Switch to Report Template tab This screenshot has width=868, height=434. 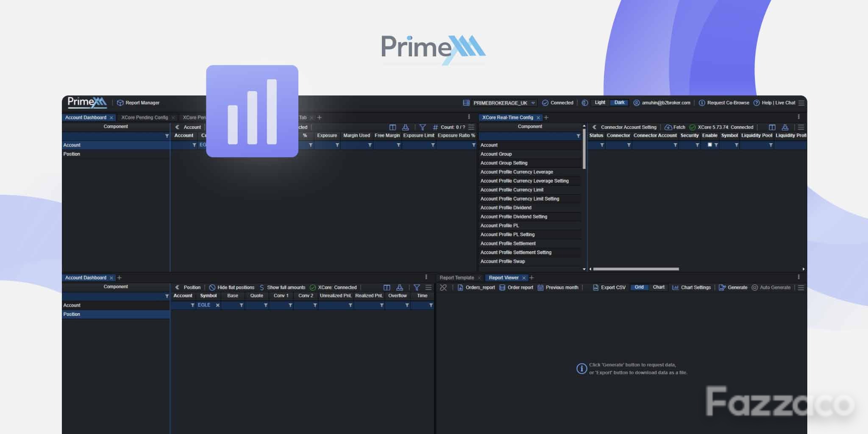[456, 278]
